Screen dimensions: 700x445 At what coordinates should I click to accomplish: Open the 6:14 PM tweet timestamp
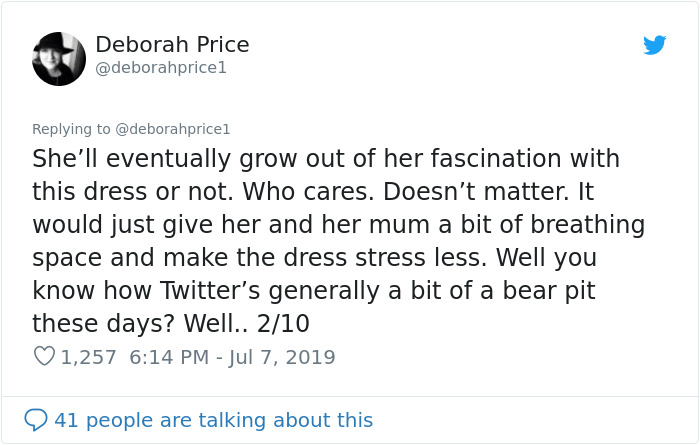pyautogui.click(x=171, y=357)
